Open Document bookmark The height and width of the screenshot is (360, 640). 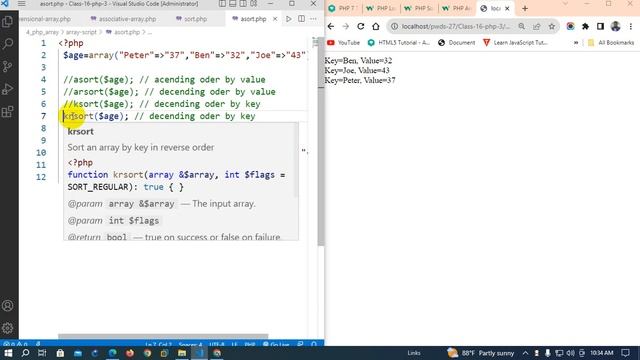[456, 42]
